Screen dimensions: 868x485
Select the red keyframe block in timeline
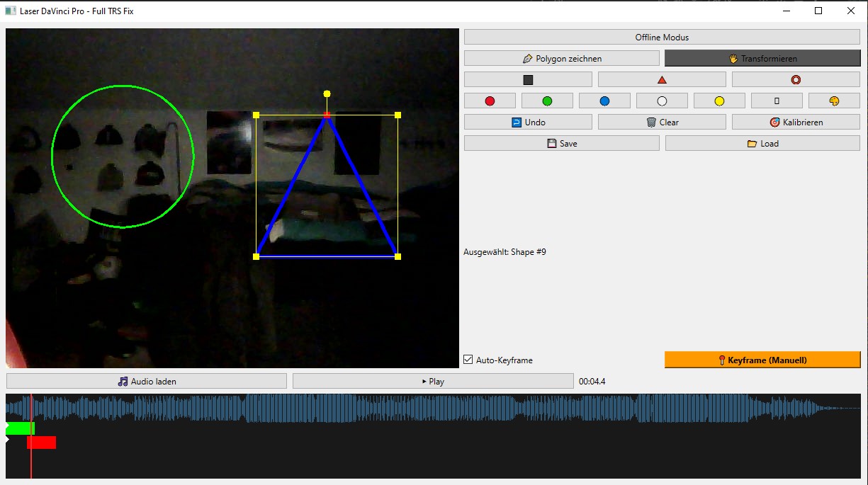coord(41,443)
